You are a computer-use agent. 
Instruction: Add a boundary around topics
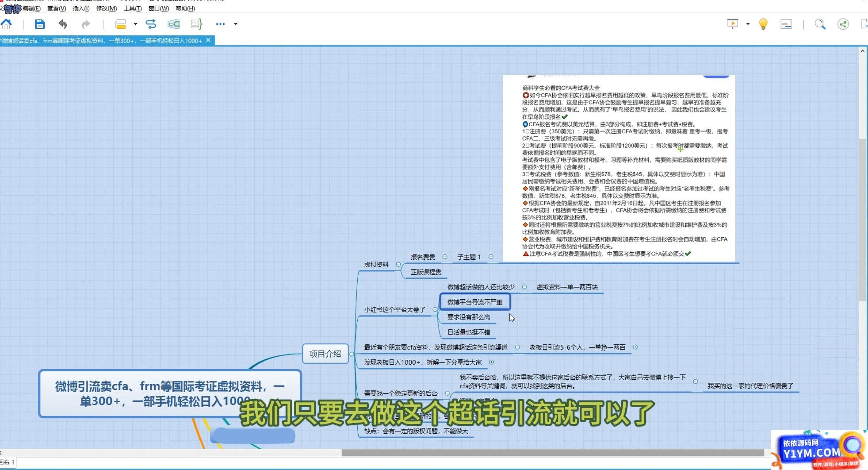174,24
